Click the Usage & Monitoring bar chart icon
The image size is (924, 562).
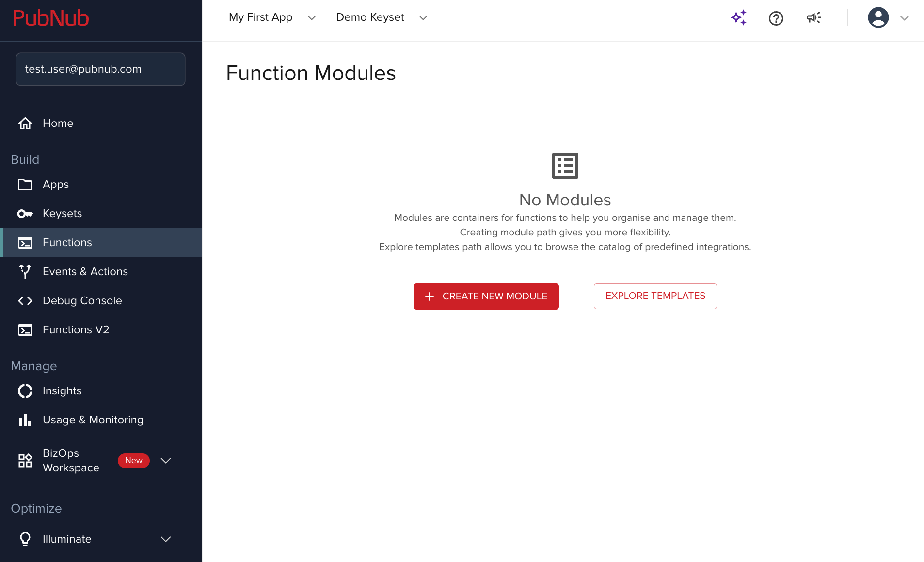25,420
